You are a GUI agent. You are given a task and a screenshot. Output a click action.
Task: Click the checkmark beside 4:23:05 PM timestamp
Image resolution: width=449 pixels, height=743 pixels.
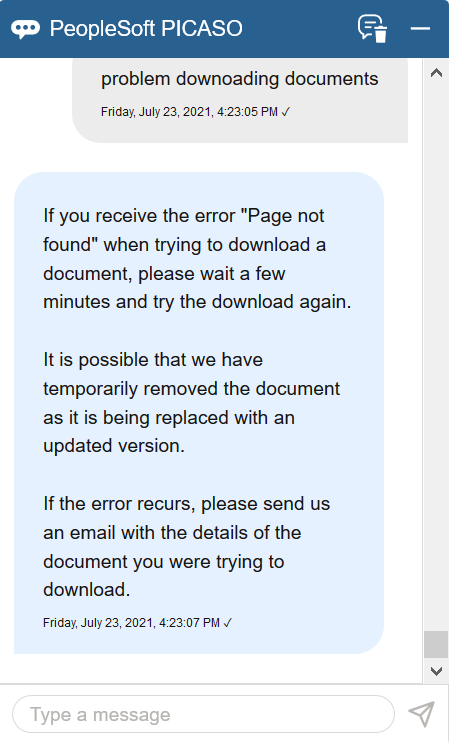pos(286,112)
